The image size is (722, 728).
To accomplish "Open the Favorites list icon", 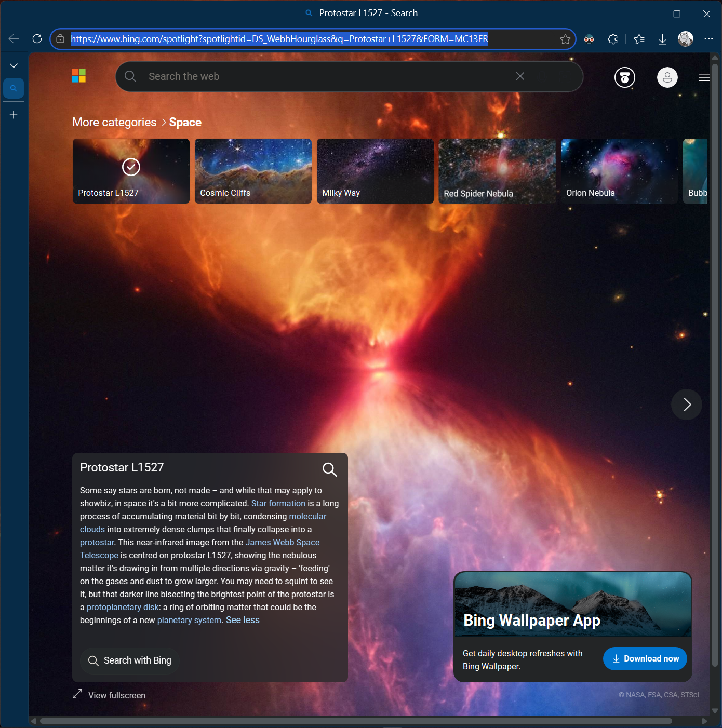I will click(639, 39).
